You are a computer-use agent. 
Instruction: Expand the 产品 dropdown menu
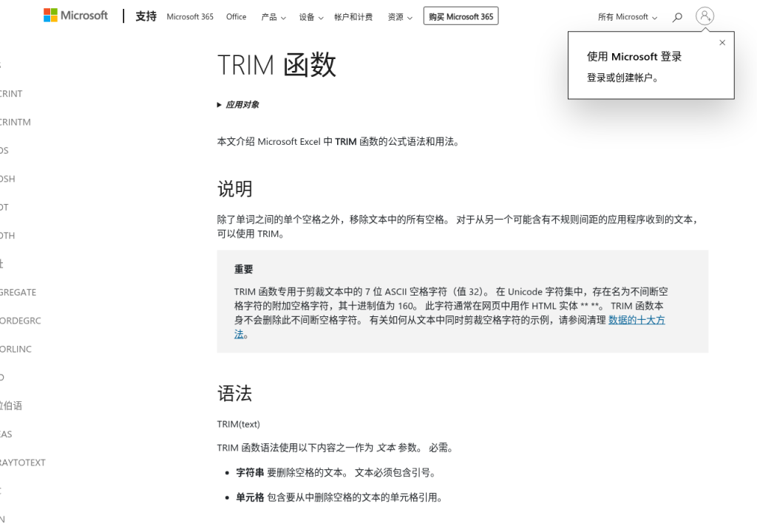pyautogui.click(x=274, y=17)
